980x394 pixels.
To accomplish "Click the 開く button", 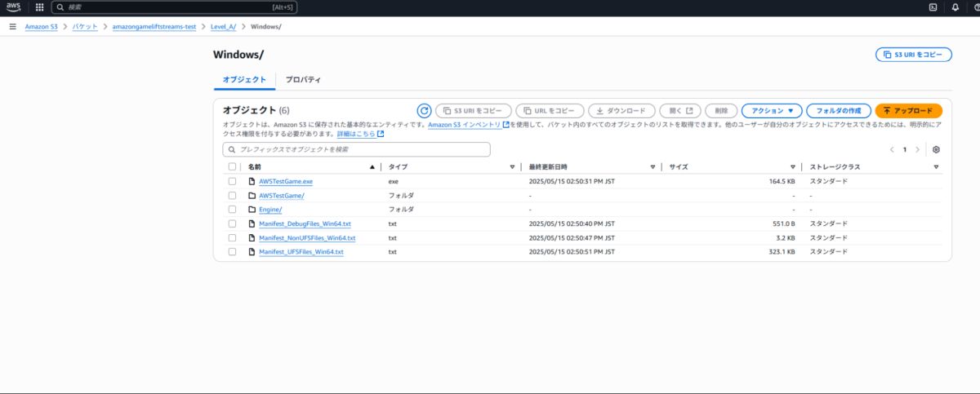I will (x=680, y=110).
